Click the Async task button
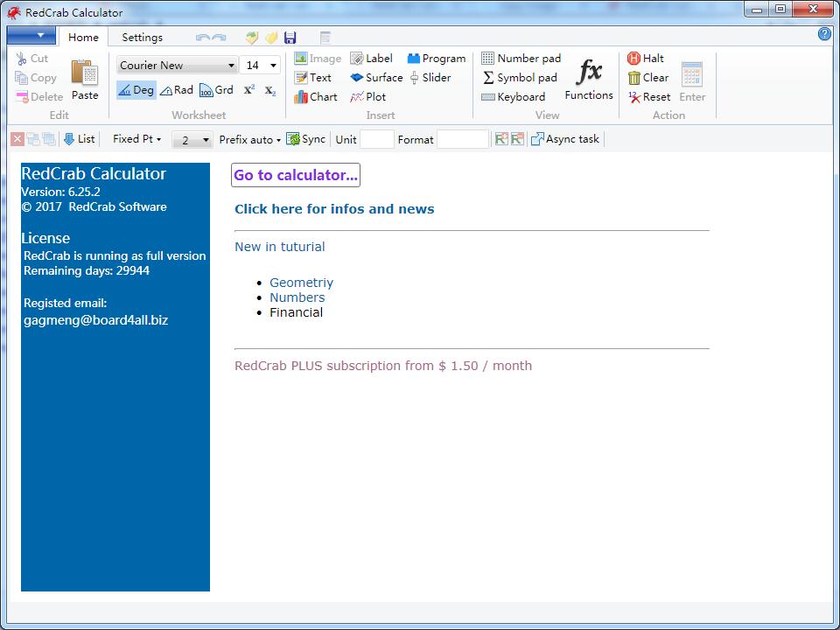The image size is (840, 630). click(565, 139)
